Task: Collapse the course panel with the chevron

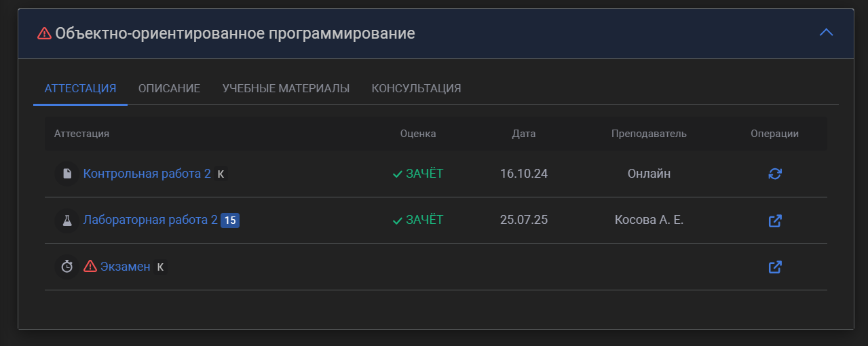Action: [826, 33]
